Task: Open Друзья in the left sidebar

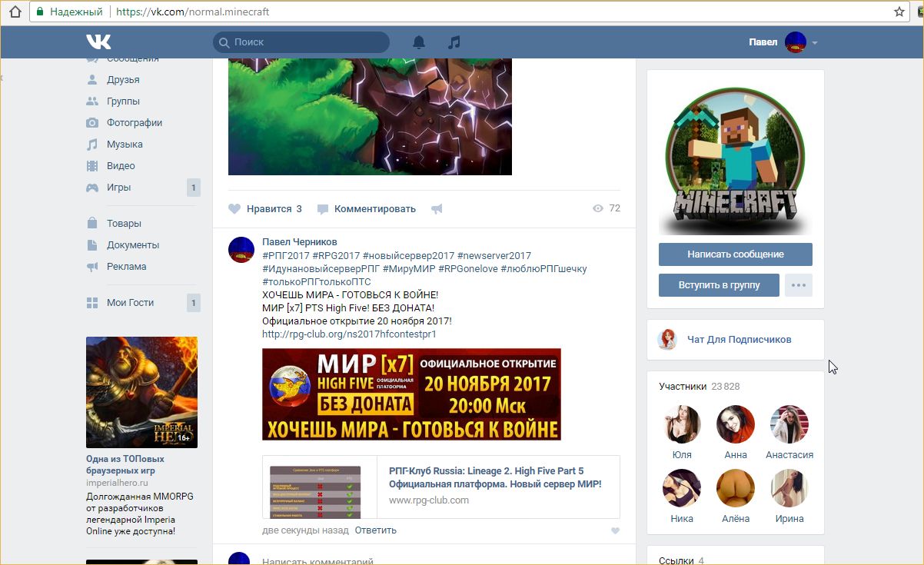Action: (123, 80)
